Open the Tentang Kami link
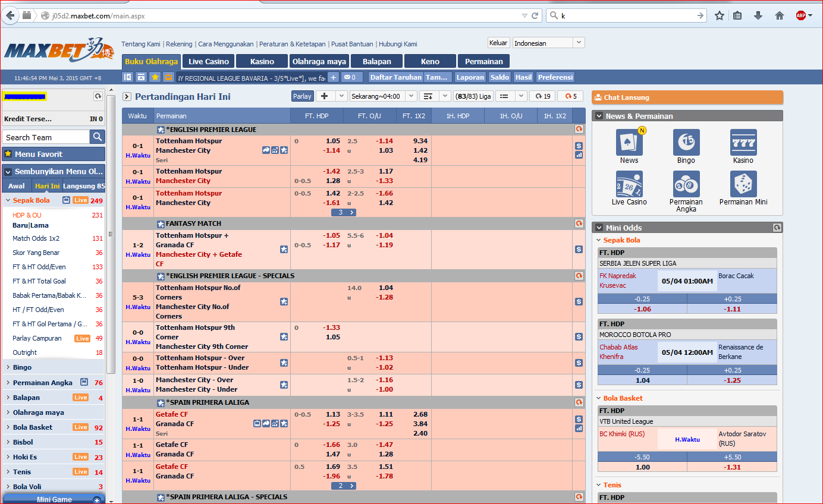The image size is (823, 504). [x=141, y=44]
